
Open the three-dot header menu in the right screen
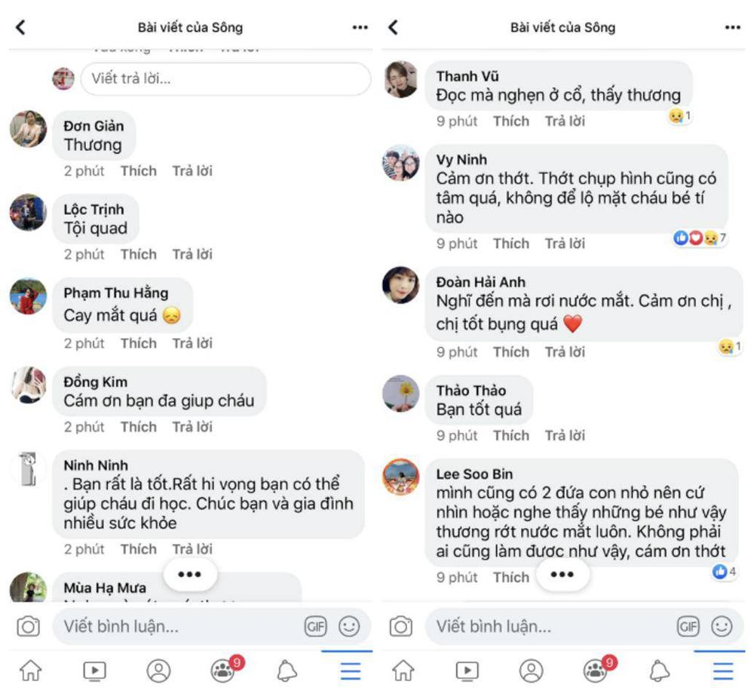click(x=732, y=27)
